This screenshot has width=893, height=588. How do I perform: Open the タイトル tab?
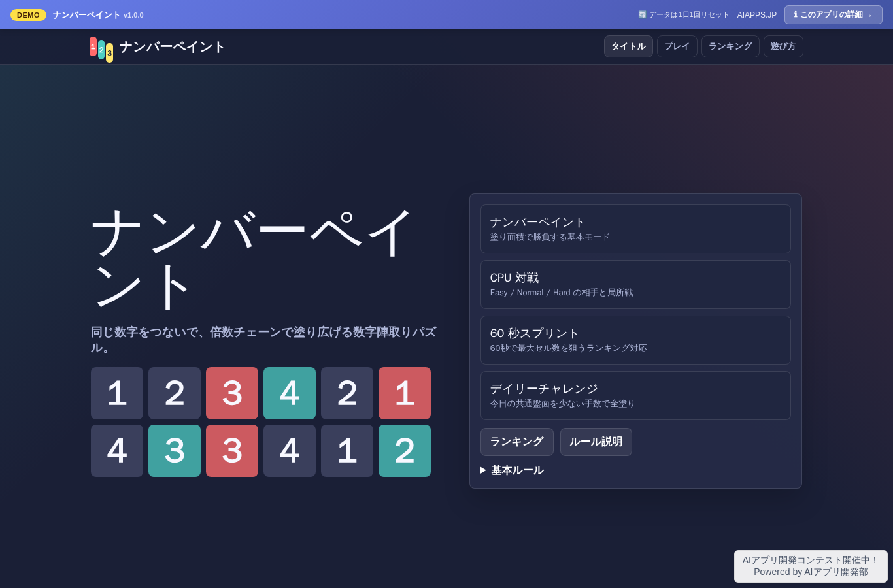click(628, 46)
